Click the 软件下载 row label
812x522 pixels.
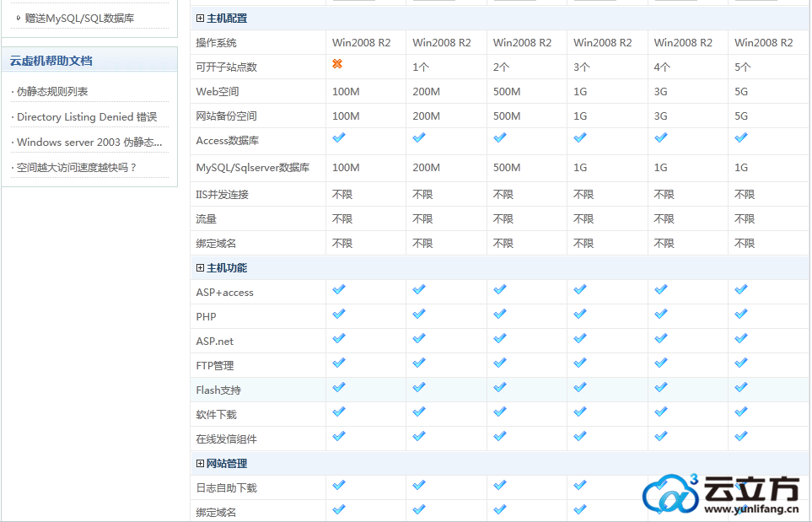(216, 415)
